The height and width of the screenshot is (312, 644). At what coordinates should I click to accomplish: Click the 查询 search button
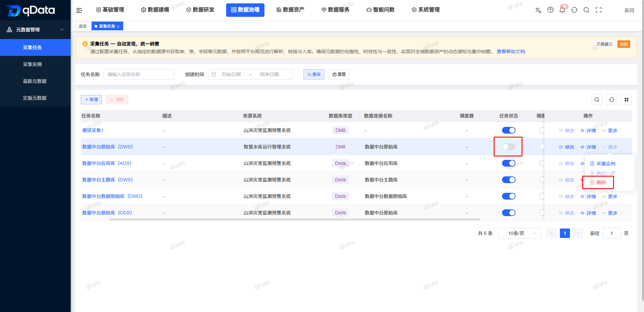pos(314,74)
